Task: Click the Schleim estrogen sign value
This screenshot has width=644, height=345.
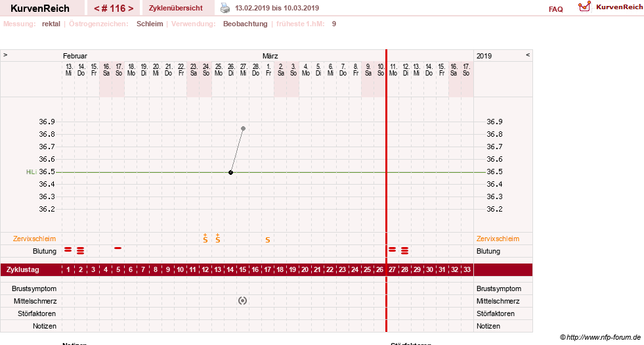Action: [150, 24]
